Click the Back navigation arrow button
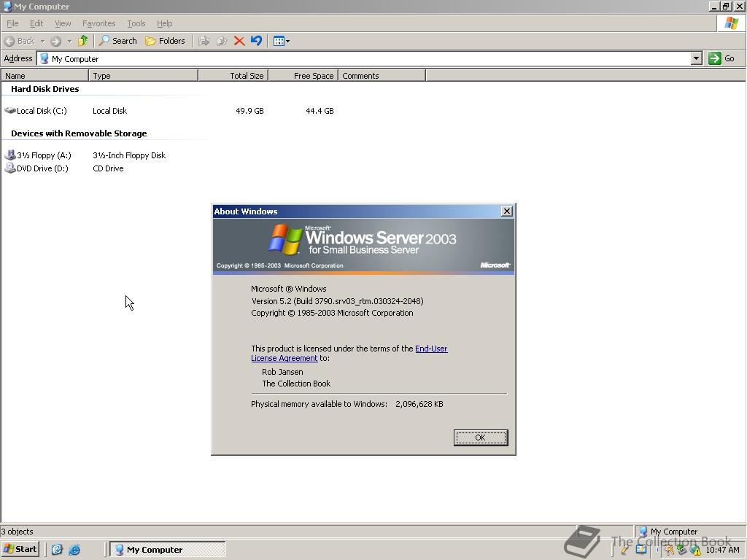Image resolution: width=747 pixels, height=560 pixels. 19,41
